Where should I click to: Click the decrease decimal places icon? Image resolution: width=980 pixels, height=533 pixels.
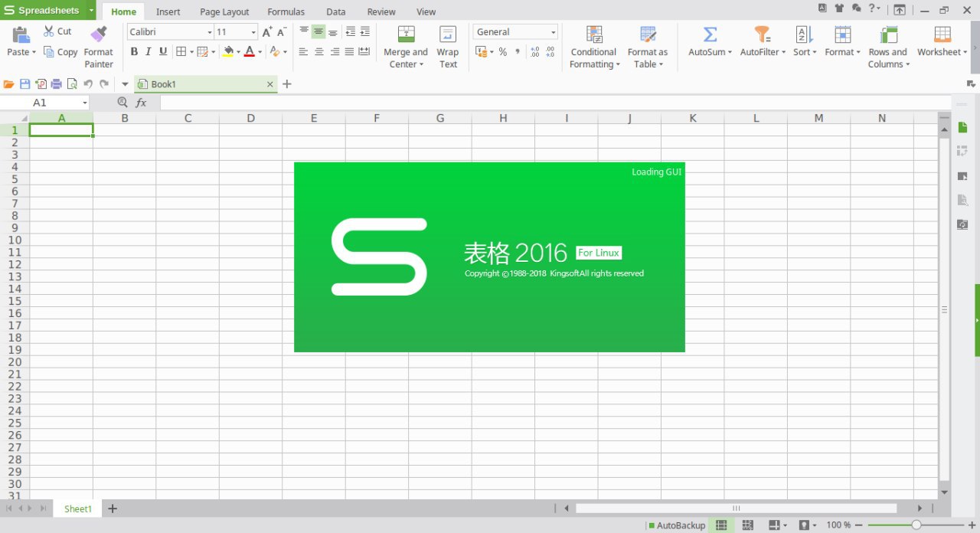pyautogui.click(x=550, y=52)
